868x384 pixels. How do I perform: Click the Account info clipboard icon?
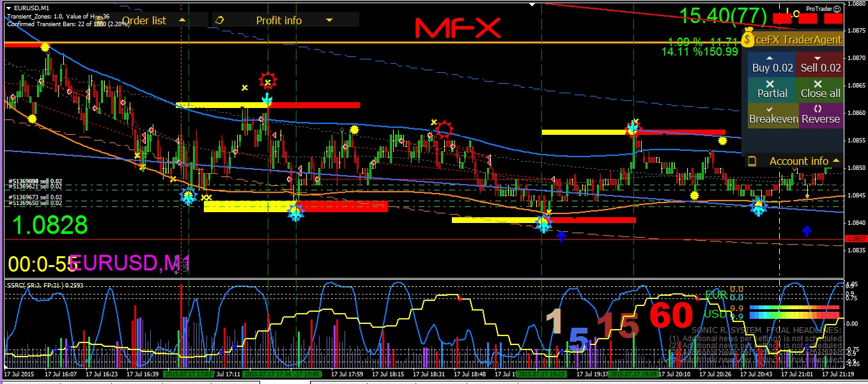point(752,161)
